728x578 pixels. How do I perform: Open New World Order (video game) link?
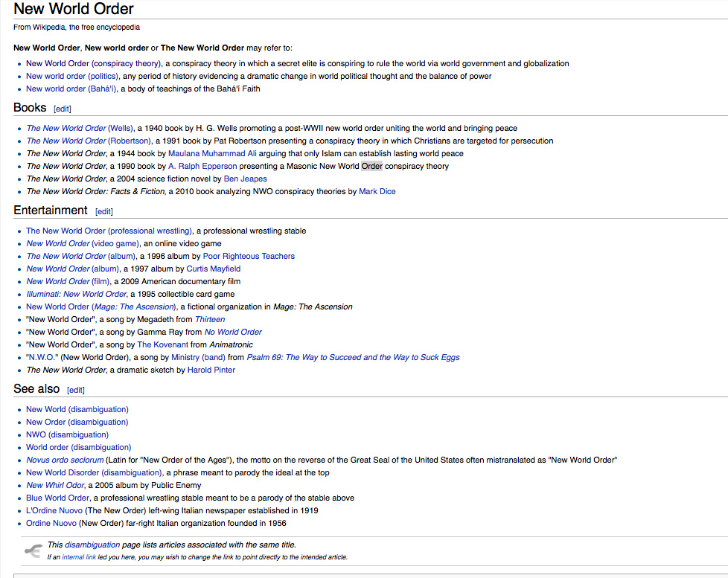tap(82, 243)
